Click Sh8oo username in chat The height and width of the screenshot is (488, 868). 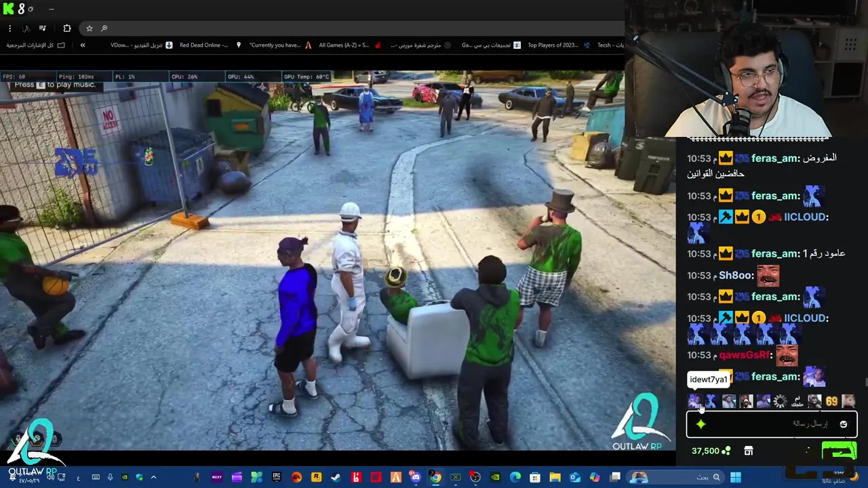click(734, 275)
